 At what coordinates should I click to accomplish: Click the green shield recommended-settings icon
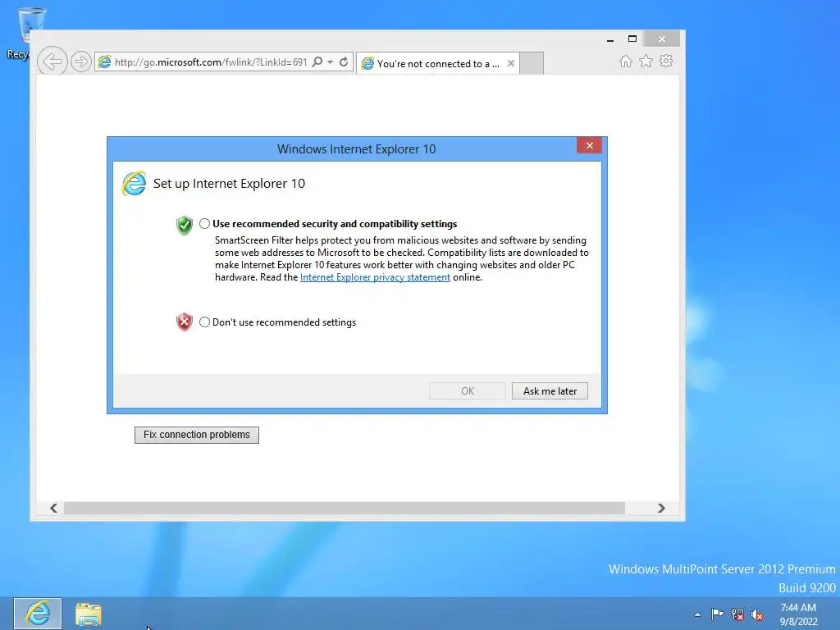(185, 225)
